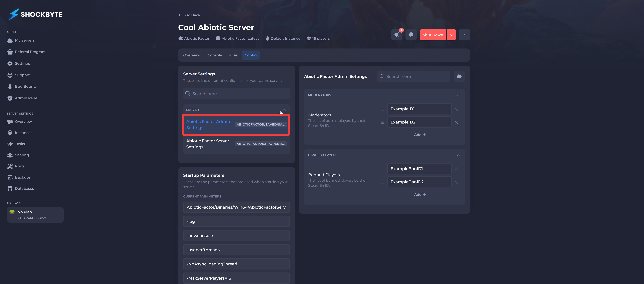Image resolution: width=644 pixels, height=284 pixels.
Task: Open config file via folder icon
Action: click(459, 76)
